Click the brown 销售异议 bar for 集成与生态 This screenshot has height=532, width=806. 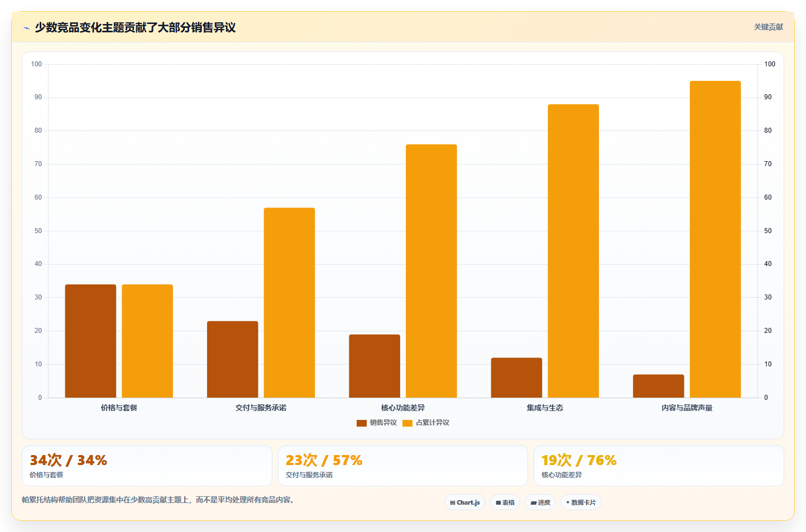pos(517,378)
